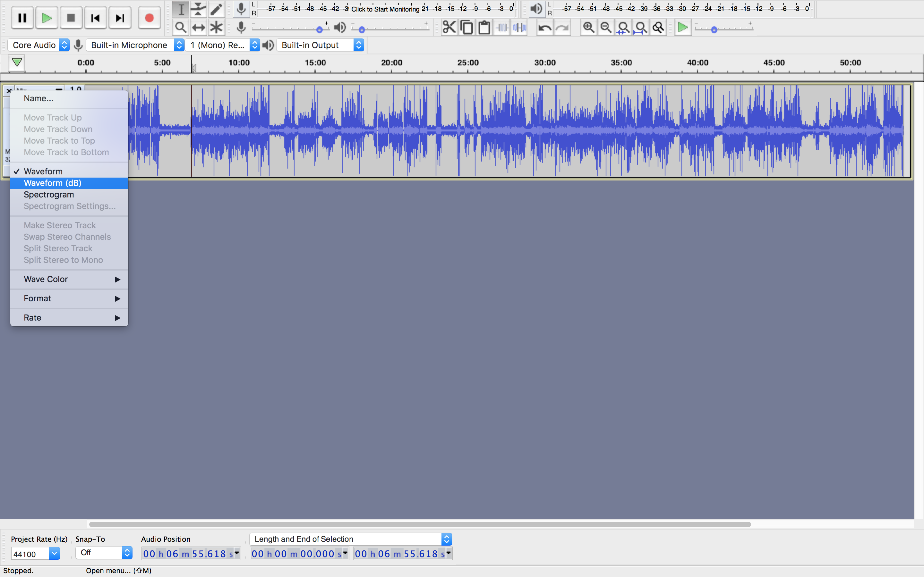Click Fit project to width icon
This screenshot has height=577, width=924.
click(641, 28)
